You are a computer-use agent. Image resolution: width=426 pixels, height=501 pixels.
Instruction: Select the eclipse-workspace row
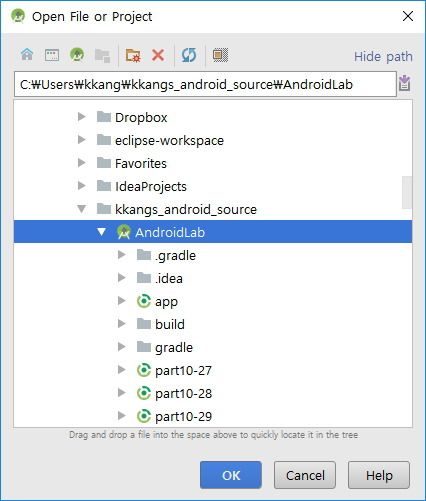click(213, 140)
